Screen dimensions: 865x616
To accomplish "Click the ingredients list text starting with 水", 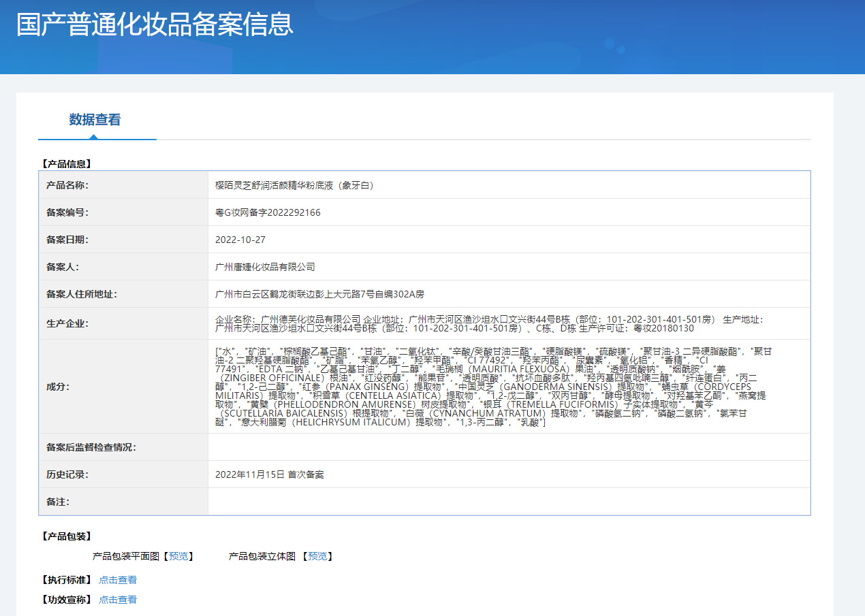I will (x=494, y=387).
